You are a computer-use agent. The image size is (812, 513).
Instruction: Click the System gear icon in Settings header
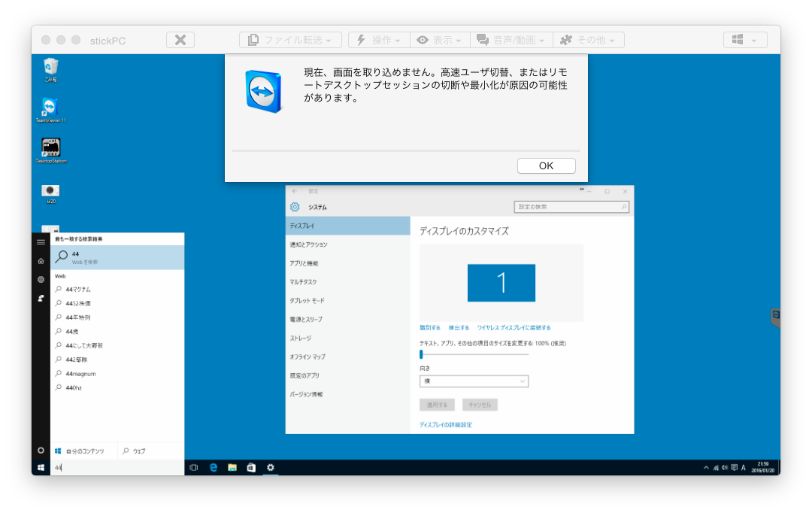click(x=295, y=208)
